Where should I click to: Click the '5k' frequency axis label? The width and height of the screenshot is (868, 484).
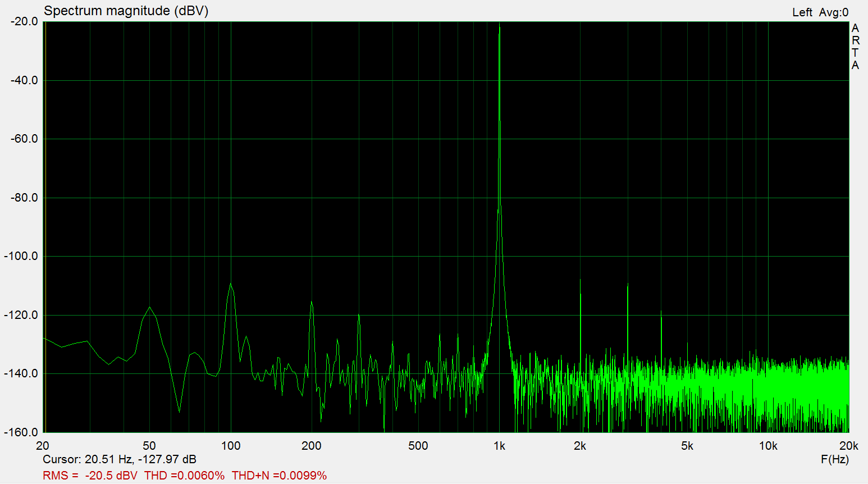click(x=687, y=446)
